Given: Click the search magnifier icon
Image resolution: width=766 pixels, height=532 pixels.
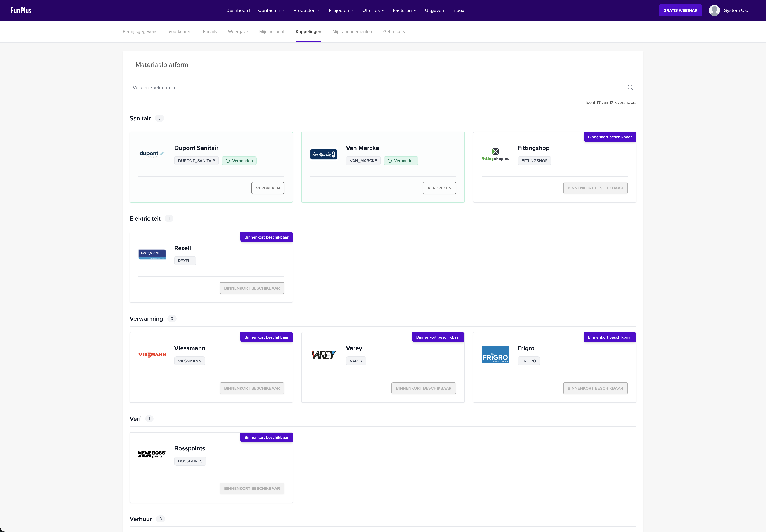Looking at the screenshot, I should click(630, 87).
